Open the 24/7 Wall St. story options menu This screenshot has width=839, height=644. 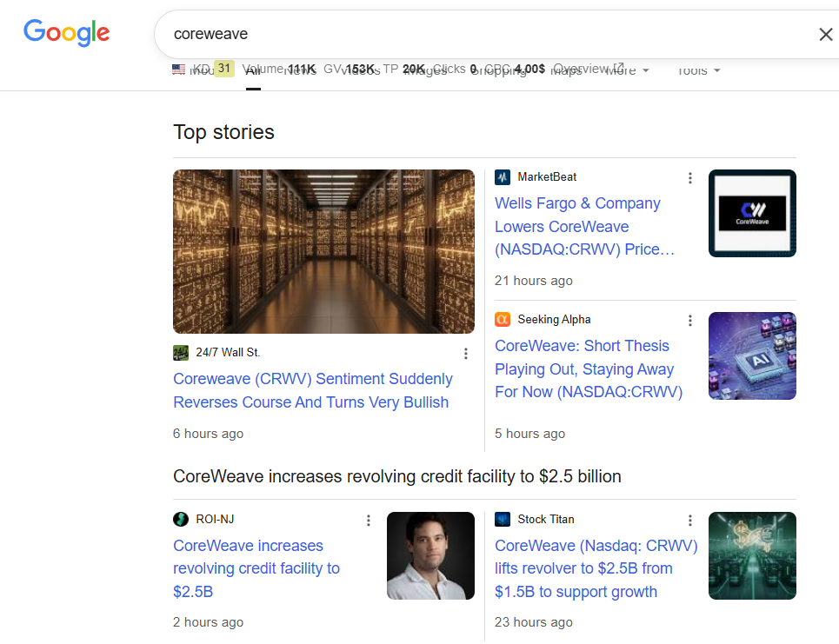click(x=466, y=353)
